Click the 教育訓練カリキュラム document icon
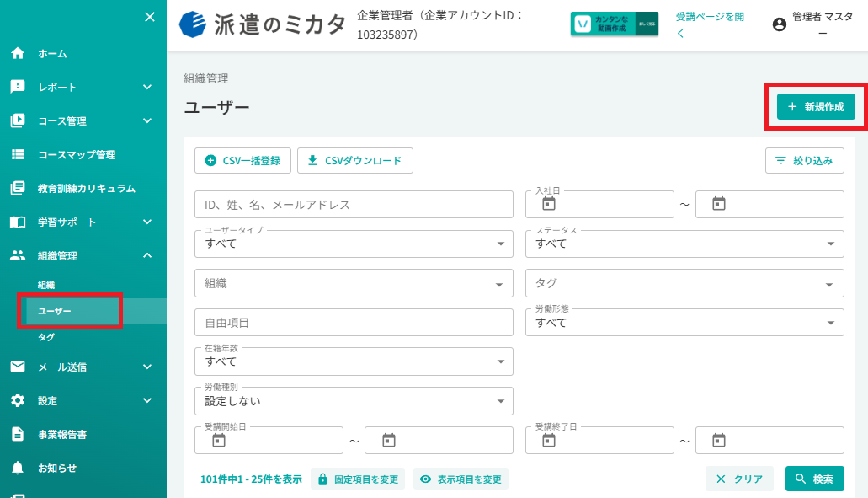The image size is (868, 498). click(x=18, y=189)
